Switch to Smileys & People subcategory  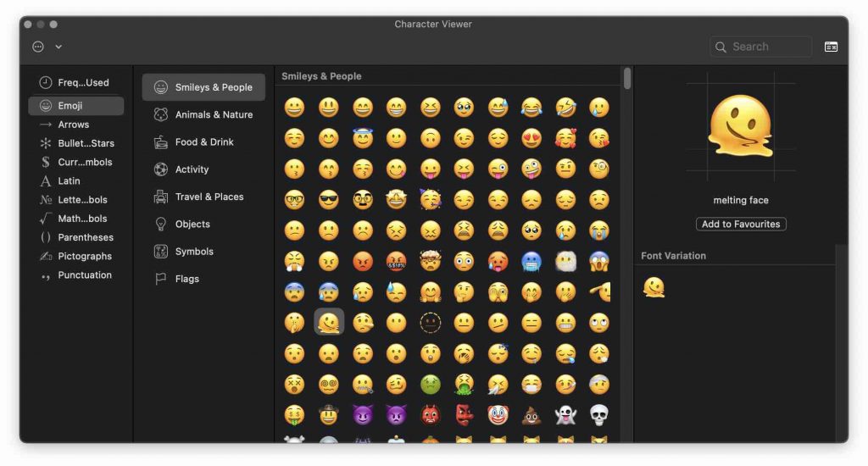point(203,87)
